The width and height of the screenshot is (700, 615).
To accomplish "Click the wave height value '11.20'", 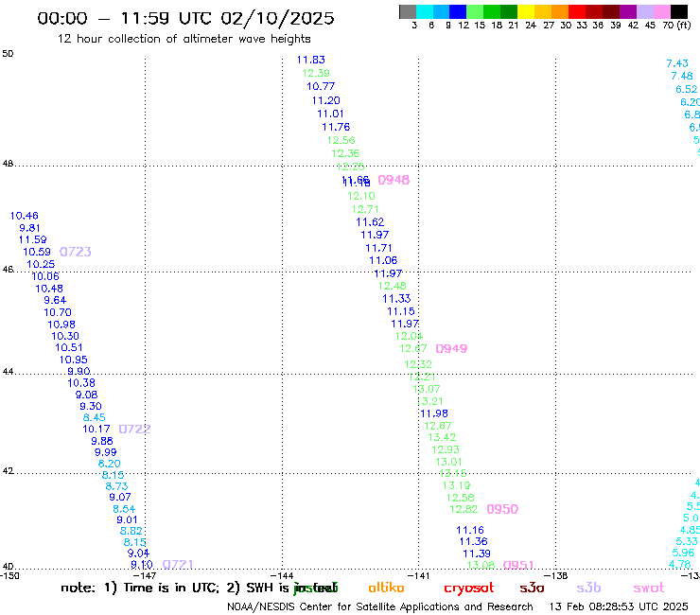I will pos(326,100).
